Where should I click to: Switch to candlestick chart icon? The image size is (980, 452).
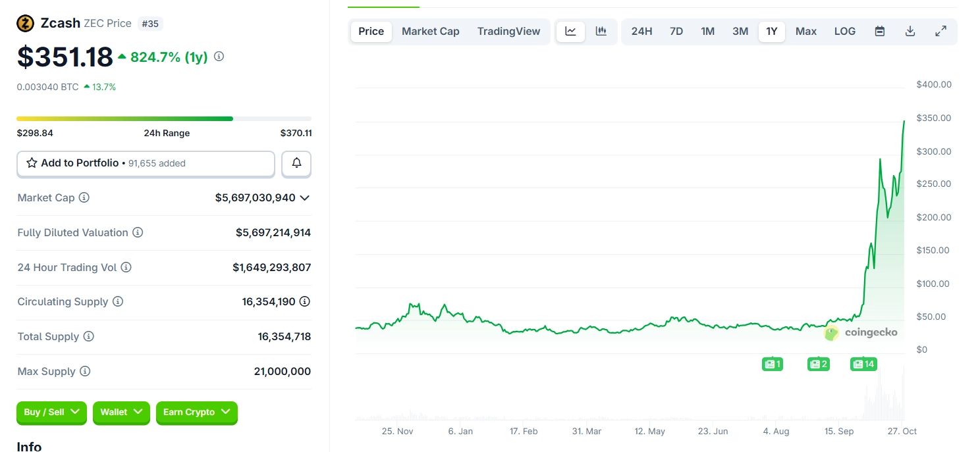601,32
